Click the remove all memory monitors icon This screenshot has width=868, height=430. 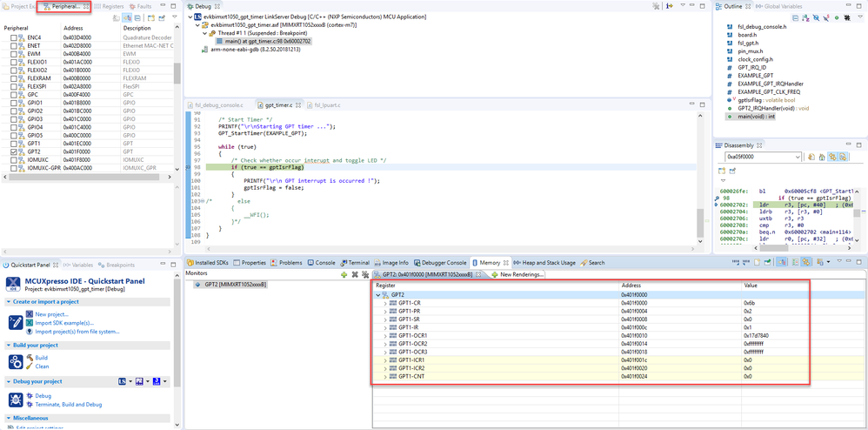click(x=365, y=274)
